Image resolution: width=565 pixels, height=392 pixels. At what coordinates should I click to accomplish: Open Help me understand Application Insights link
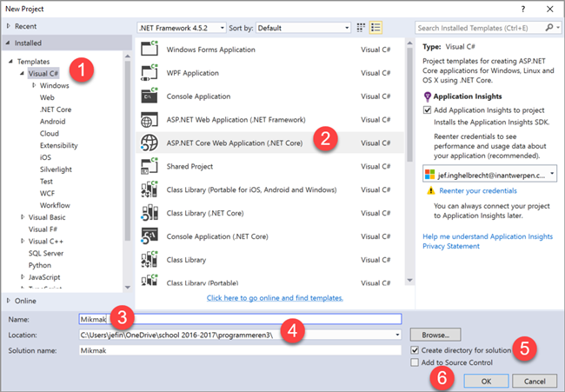488,236
